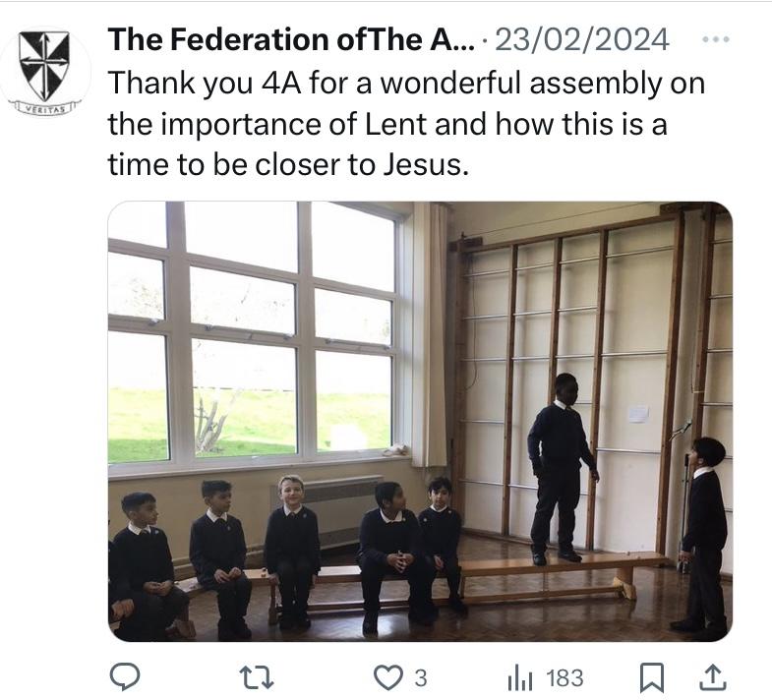This screenshot has height=700, width=772.
Task: Tap the share upload arrow icon
Action: pos(713,676)
